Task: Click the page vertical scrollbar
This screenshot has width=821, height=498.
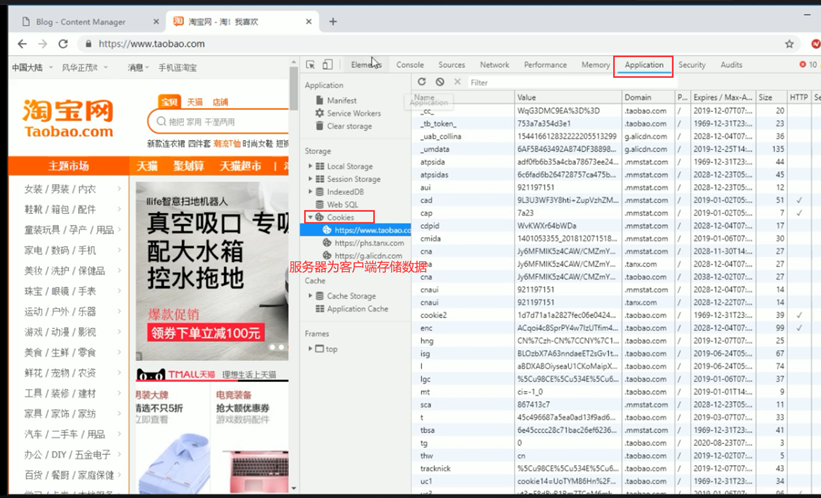Action: [294, 89]
